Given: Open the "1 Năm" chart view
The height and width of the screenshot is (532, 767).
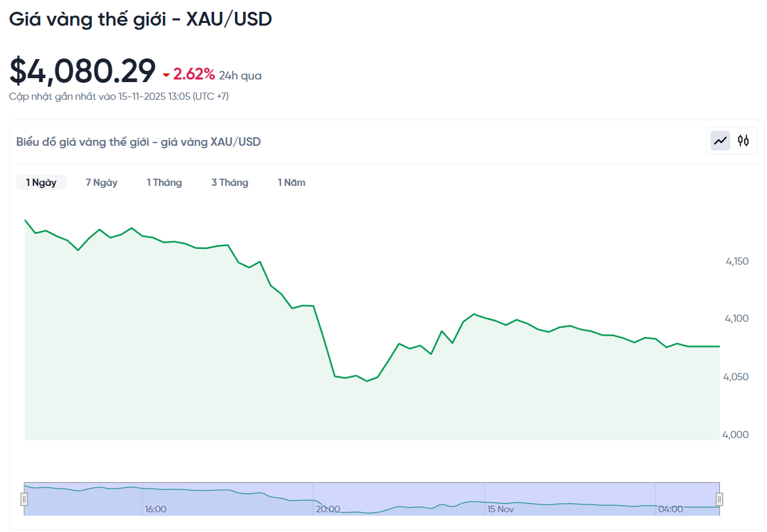Looking at the screenshot, I should (292, 182).
